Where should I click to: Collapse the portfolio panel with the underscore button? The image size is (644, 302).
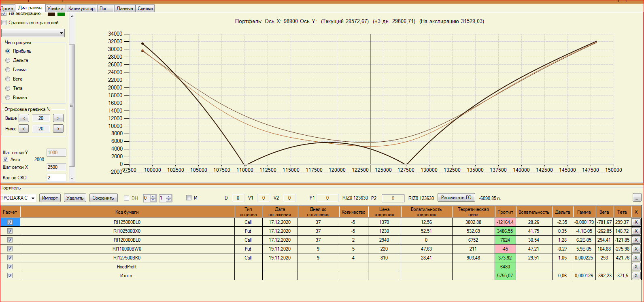[x=637, y=198]
